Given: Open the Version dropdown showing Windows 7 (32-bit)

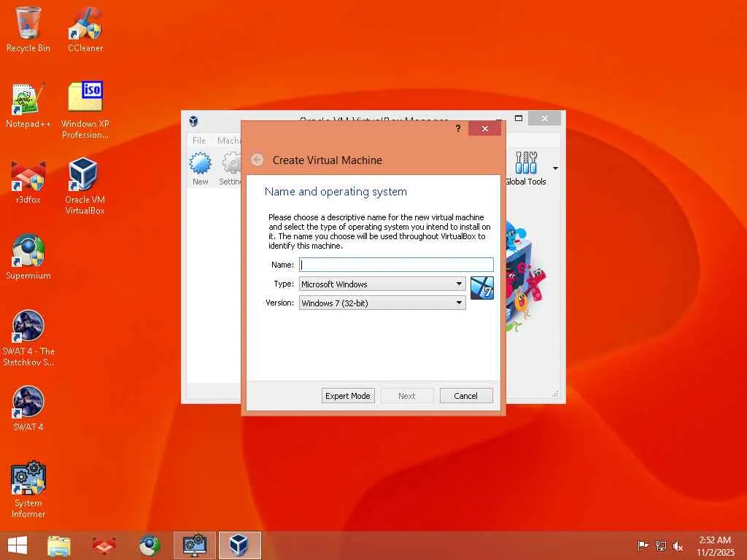Looking at the screenshot, I should (x=382, y=303).
